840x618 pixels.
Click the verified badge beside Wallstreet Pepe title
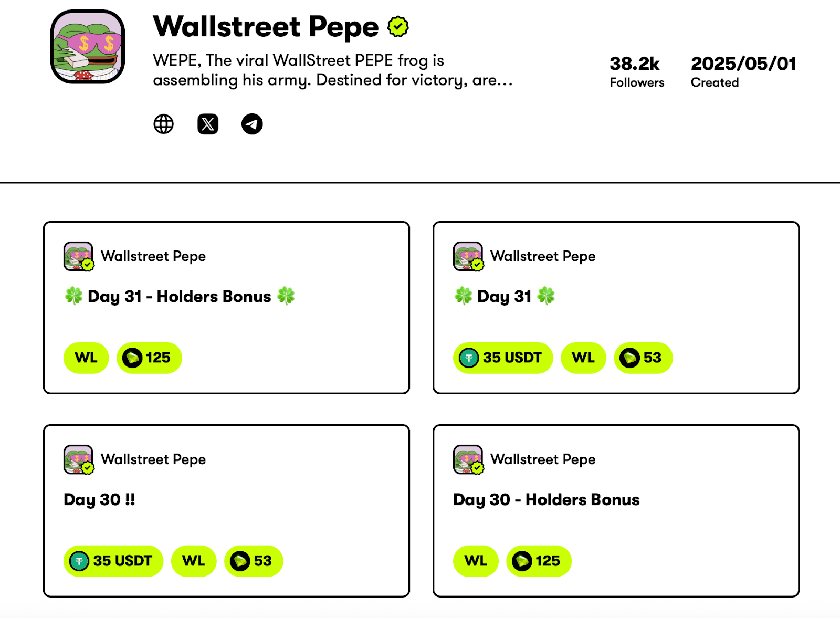398,27
